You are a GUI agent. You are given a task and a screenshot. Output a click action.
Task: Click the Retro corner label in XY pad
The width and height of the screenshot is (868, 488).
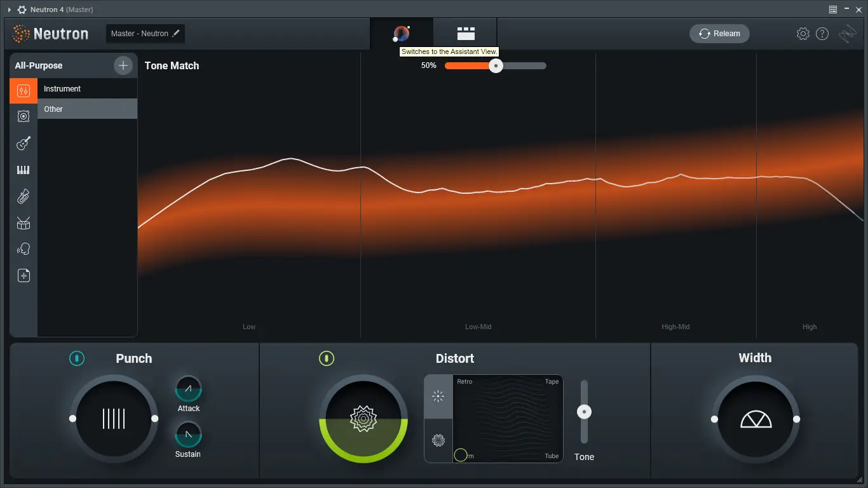tap(465, 382)
